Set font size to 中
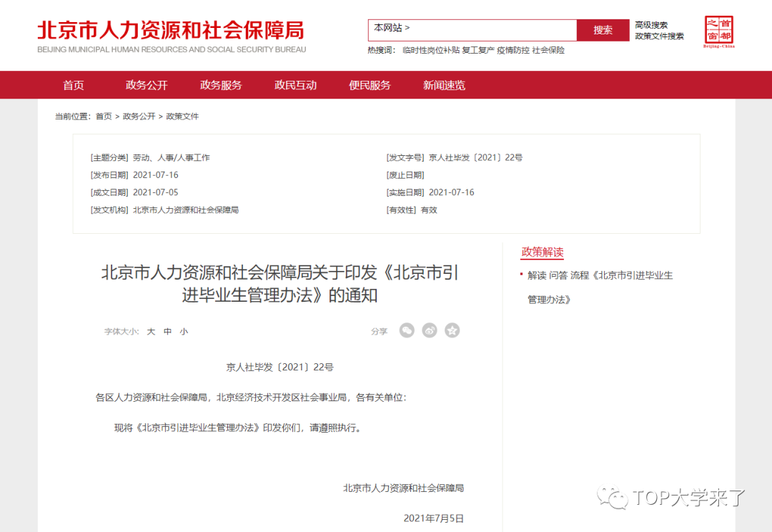Screen dimensions: 772x532 pyautogui.click(x=167, y=332)
